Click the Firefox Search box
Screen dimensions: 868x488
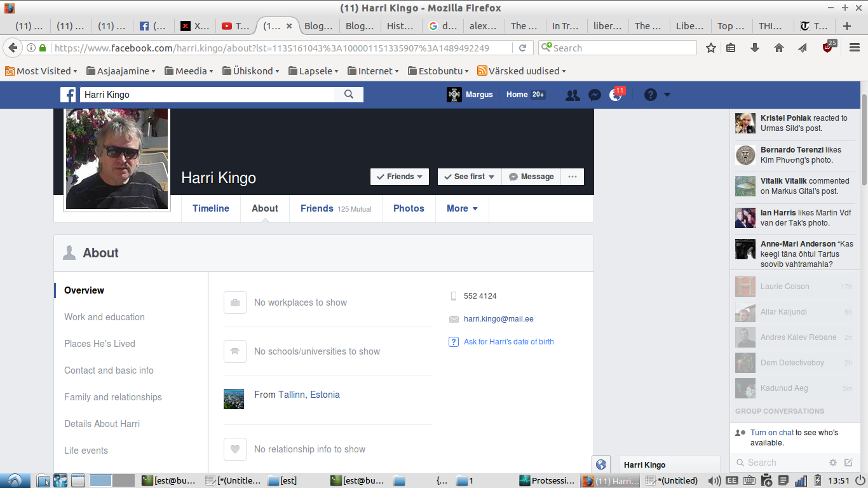(x=618, y=48)
